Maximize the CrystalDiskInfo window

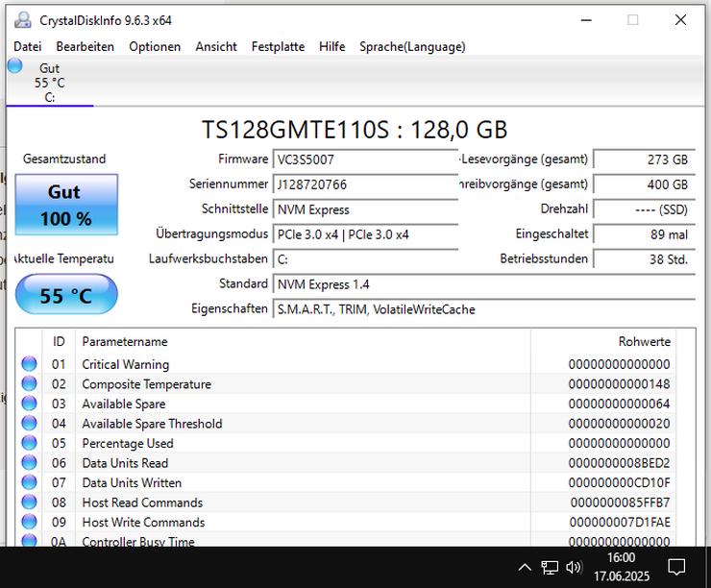[x=633, y=20]
